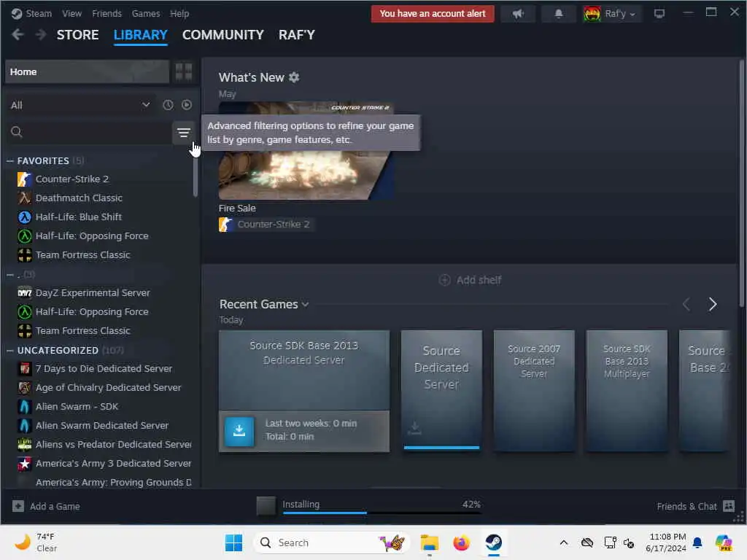
Task: Click the taskbar clock showing 11:08 PM
Action: 666,542
